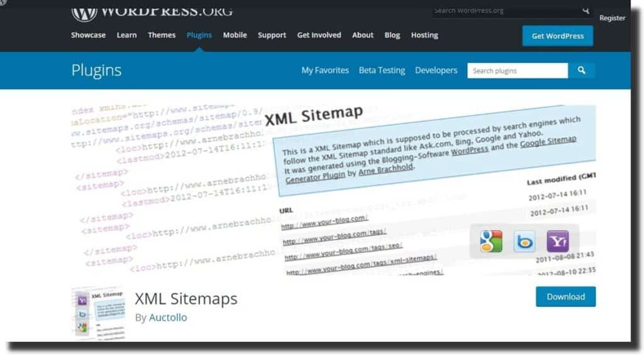Focus the Search WordPress.org field

tap(506, 11)
